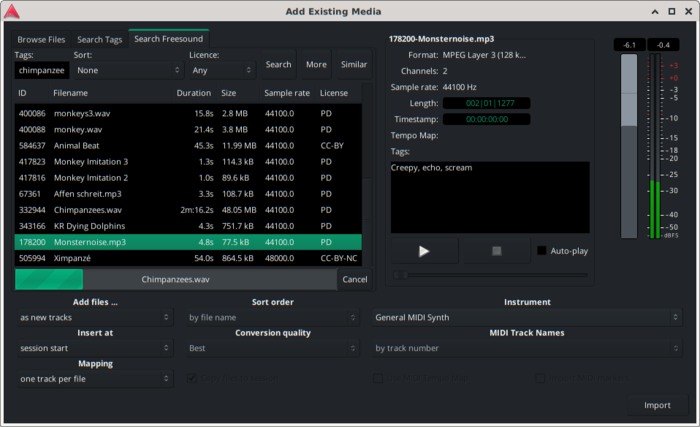Expand the Sort dropdown showing None
Viewport: 700px width, 427px height.
pos(127,71)
